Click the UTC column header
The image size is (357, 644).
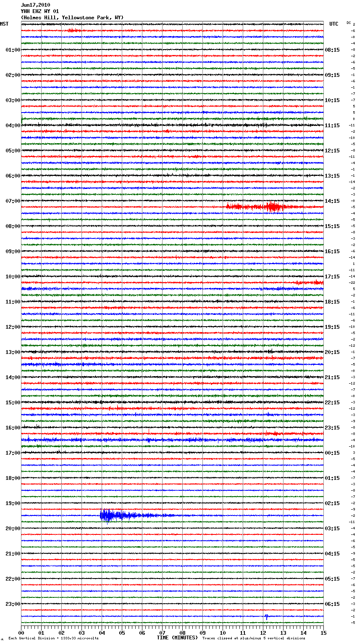click(x=333, y=24)
